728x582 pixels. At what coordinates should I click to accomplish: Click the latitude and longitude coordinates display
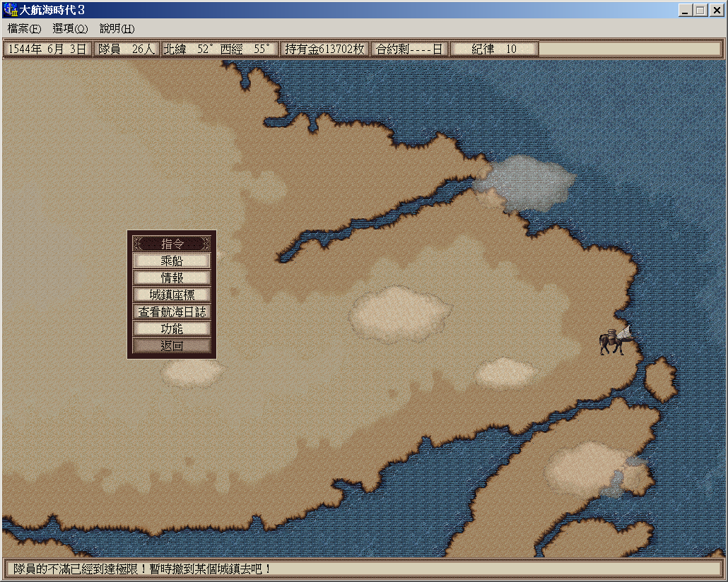(x=219, y=49)
